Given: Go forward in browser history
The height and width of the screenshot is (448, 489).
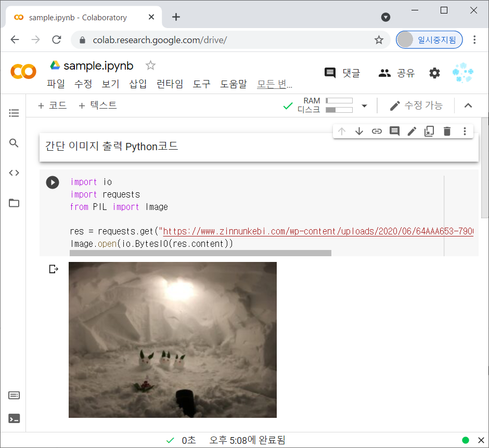Looking at the screenshot, I should (35, 40).
